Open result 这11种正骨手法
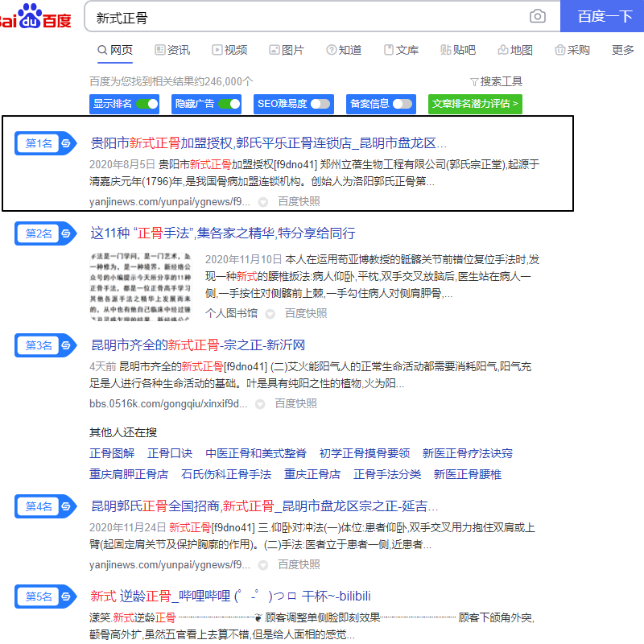 click(x=223, y=233)
